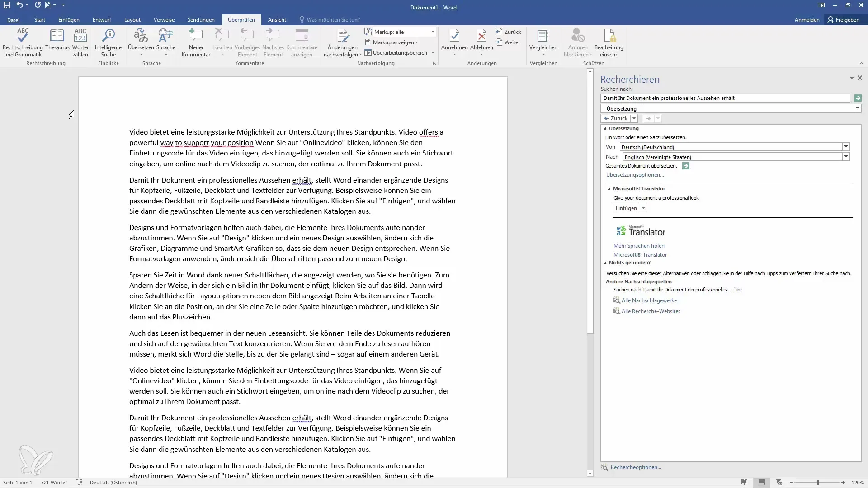The height and width of the screenshot is (488, 868).
Task: Expand Markup anzeigen menu
Action: (x=392, y=42)
